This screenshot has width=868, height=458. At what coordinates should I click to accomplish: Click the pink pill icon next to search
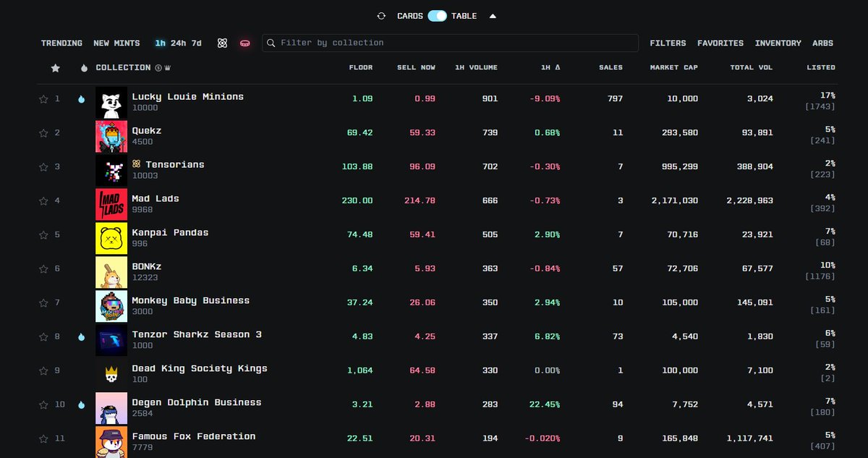pos(244,43)
